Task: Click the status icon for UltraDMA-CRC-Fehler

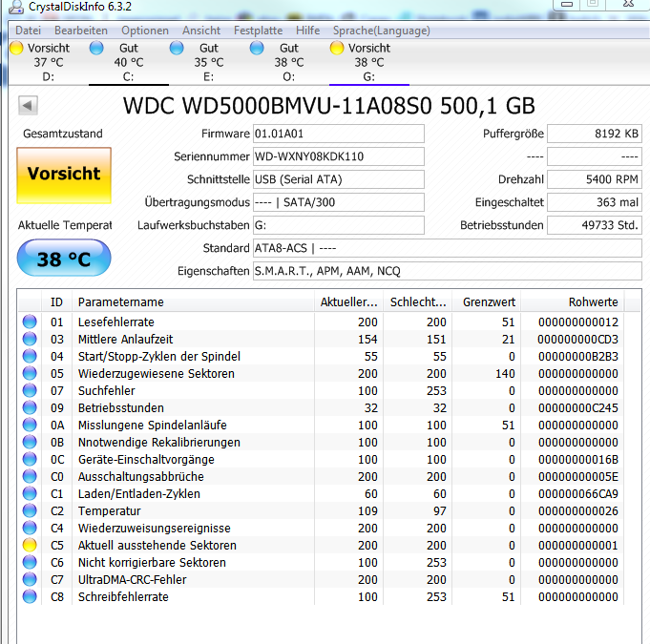Action: point(30,579)
